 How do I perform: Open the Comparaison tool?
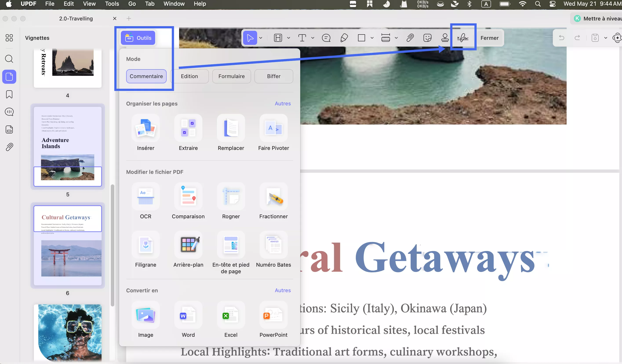(x=188, y=196)
